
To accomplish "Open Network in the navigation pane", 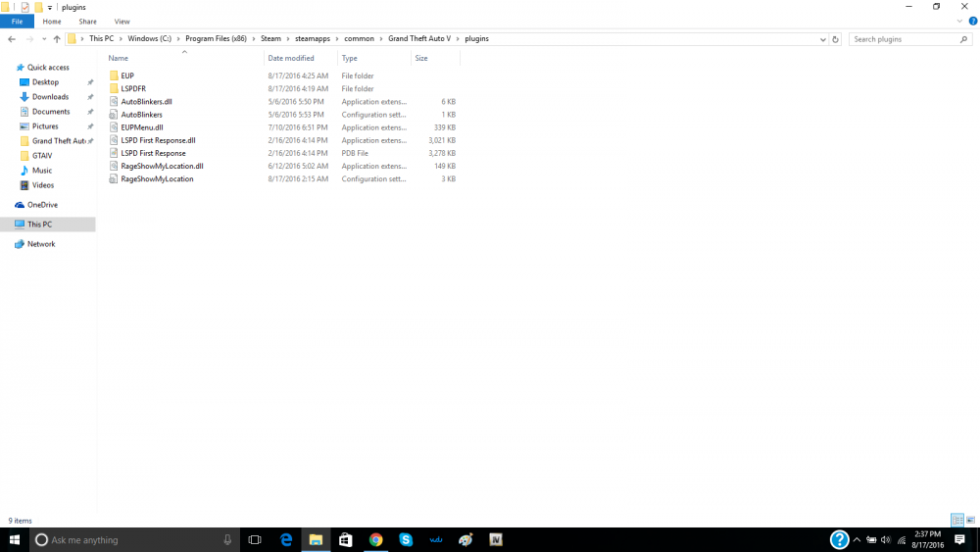I will click(40, 244).
